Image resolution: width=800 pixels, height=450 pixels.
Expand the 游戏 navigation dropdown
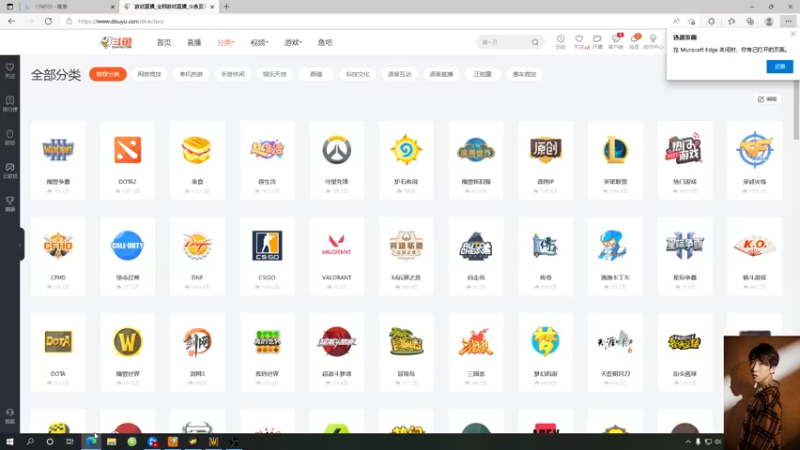tap(293, 42)
